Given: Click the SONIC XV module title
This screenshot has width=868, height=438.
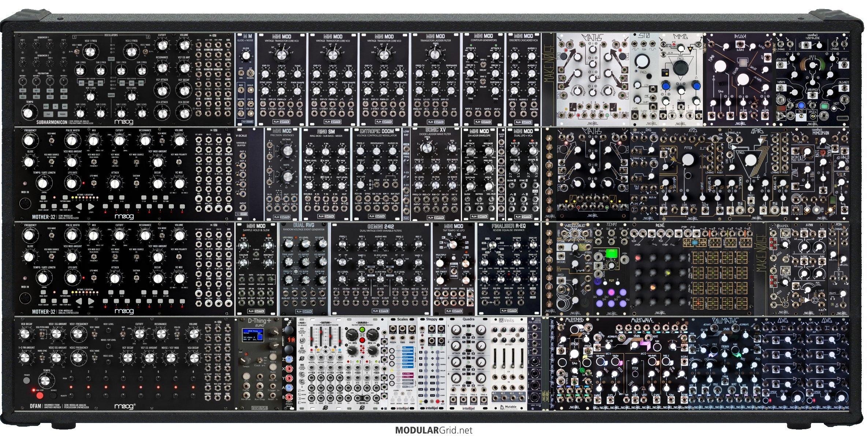Looking at the screenshot, I should [x=436, y=130].
